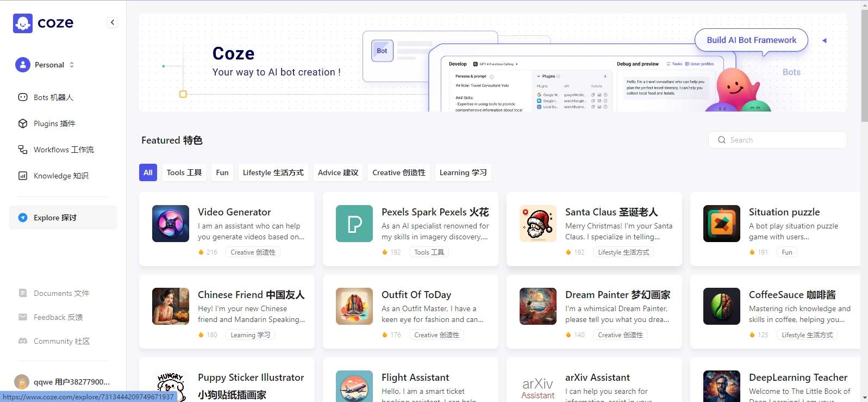868x402 pixels.
Task: Select the All category tab
Action: pyautogui.click(x=148, y=172)
